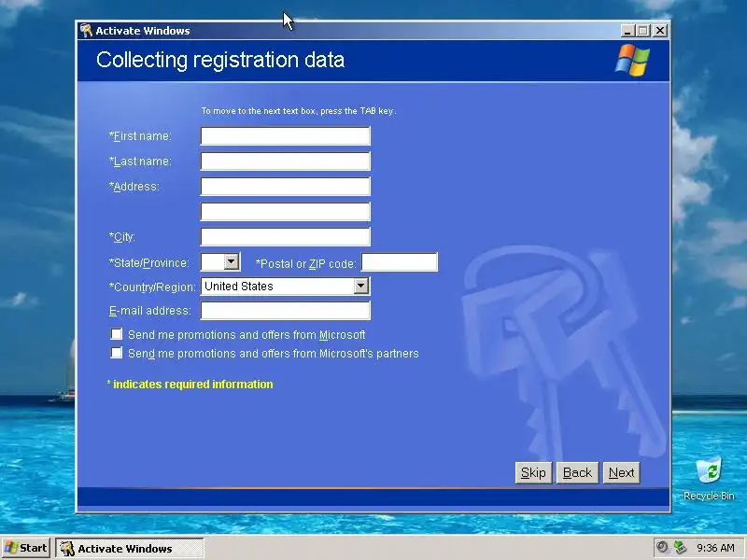Screen dimensions: 747x560
Task: Enable promotions and offers from Microsoft checkbox
Action: click(116, 334)
